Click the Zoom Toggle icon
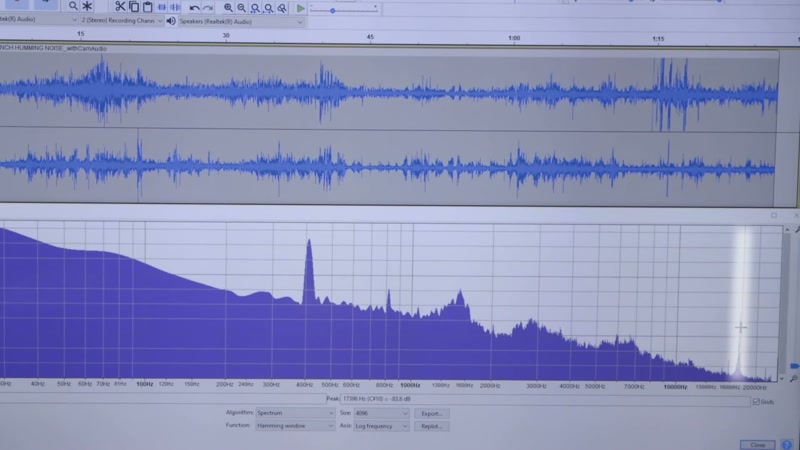 tap(282, 8)
